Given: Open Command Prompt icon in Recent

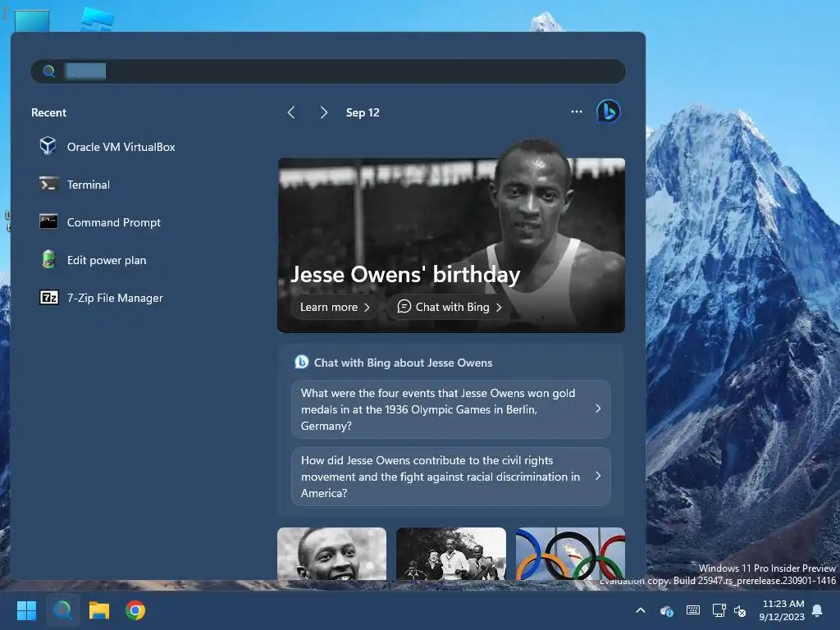Looking at the screenshot, I should tap(48, 221).
